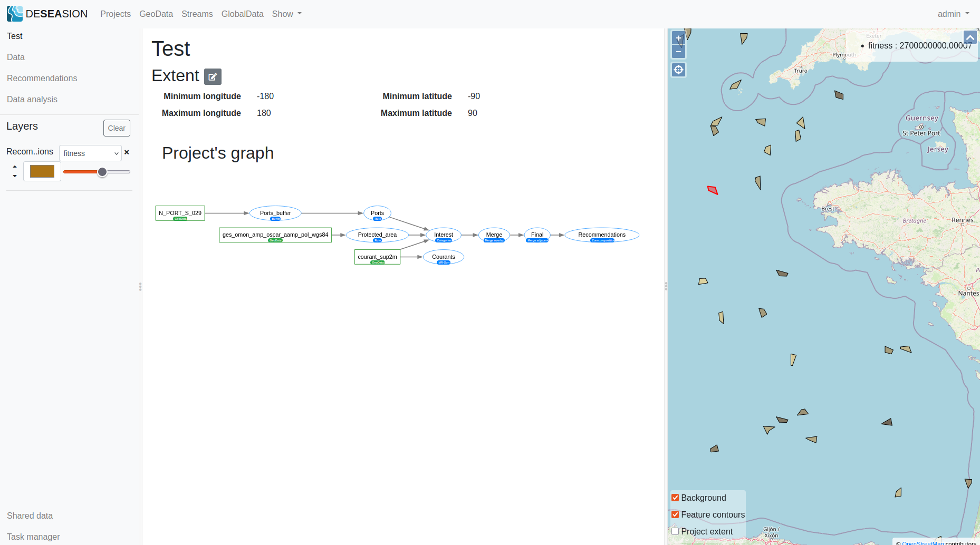The width and height of the screenshot is (980, 545).
Task: Move layer down with the arrow
Action: [x=15, y=176]
